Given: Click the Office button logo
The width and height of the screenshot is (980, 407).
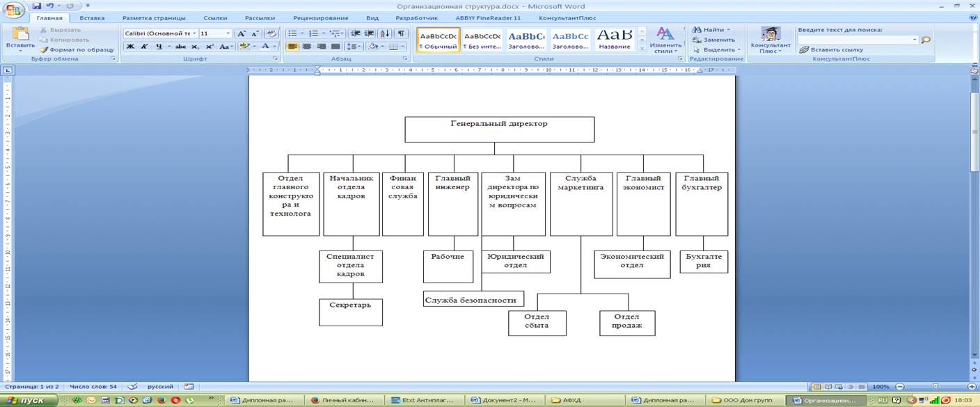Looking at the screenshot, I should point(13,10).
